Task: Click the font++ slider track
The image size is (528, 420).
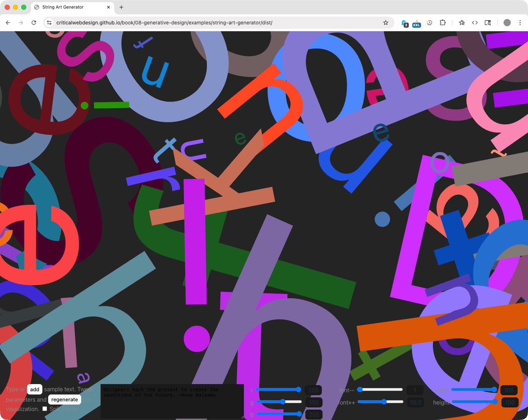Action: (x=380, y=402)
